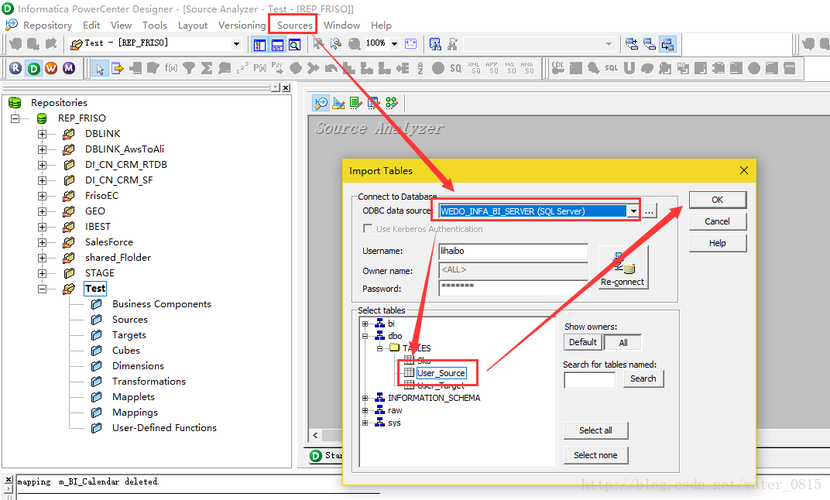The width and height of the screenshot is (830, 500).
Task: Expand the bi schema in Select tables
Action: point(365,324)
